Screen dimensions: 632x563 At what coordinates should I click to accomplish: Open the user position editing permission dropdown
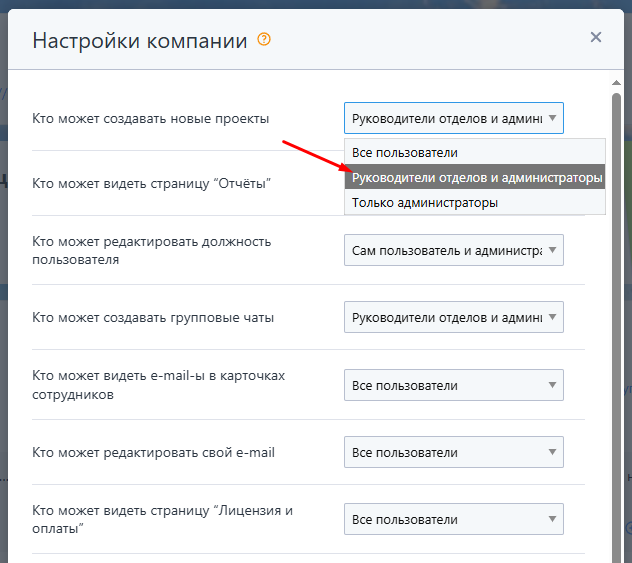(x=453, y=250)
